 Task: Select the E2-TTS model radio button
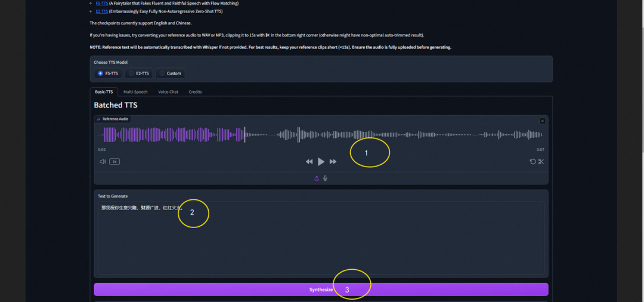pyautogui.click(x=131, y=73)
